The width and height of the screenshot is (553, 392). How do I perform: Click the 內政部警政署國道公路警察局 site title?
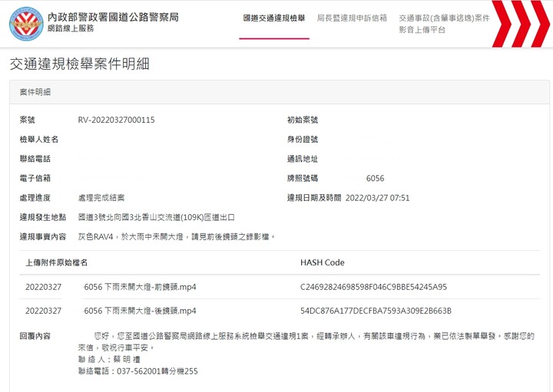[113, 17]
